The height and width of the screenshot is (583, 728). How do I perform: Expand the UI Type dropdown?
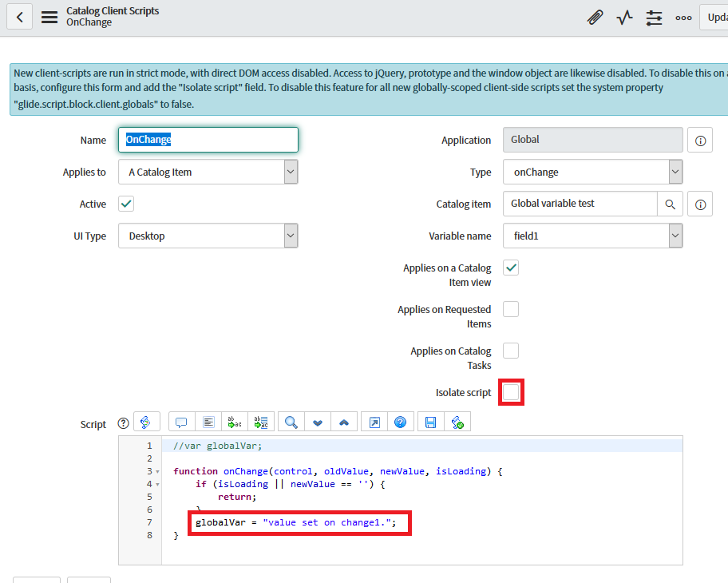(x=208, y=236)
